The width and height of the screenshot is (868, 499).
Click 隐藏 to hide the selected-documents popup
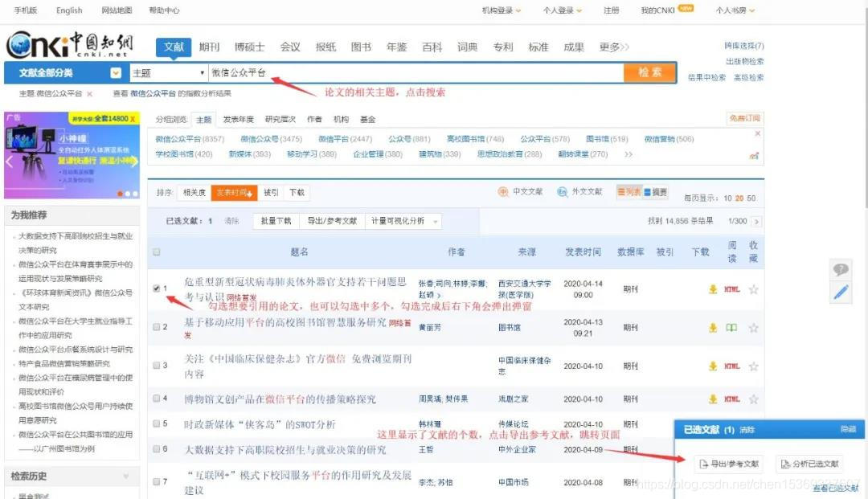pos(848,429)
